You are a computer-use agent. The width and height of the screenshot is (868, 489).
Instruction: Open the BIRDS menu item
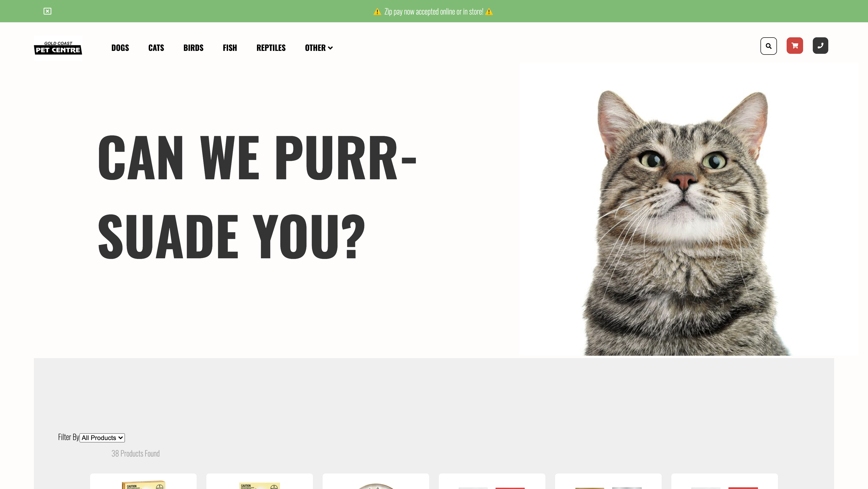click(x=194, y=48)
